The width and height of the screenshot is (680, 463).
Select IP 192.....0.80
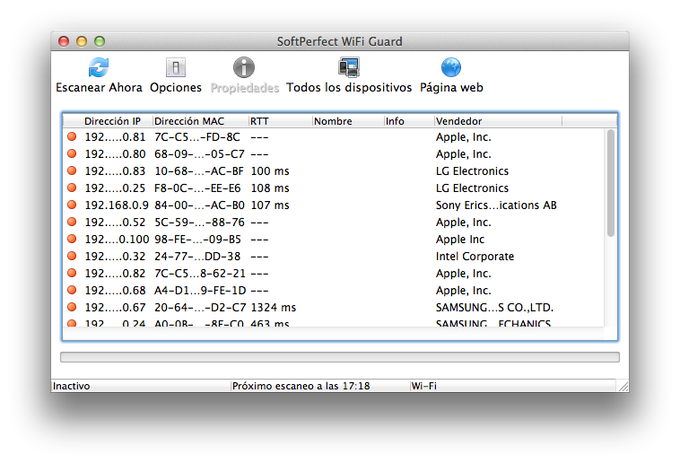115,154
